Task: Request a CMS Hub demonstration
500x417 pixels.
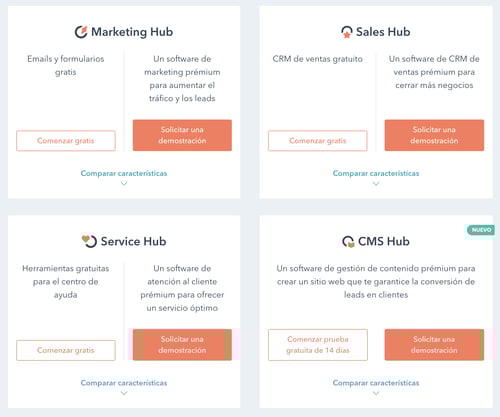Action: click(434, 345)
